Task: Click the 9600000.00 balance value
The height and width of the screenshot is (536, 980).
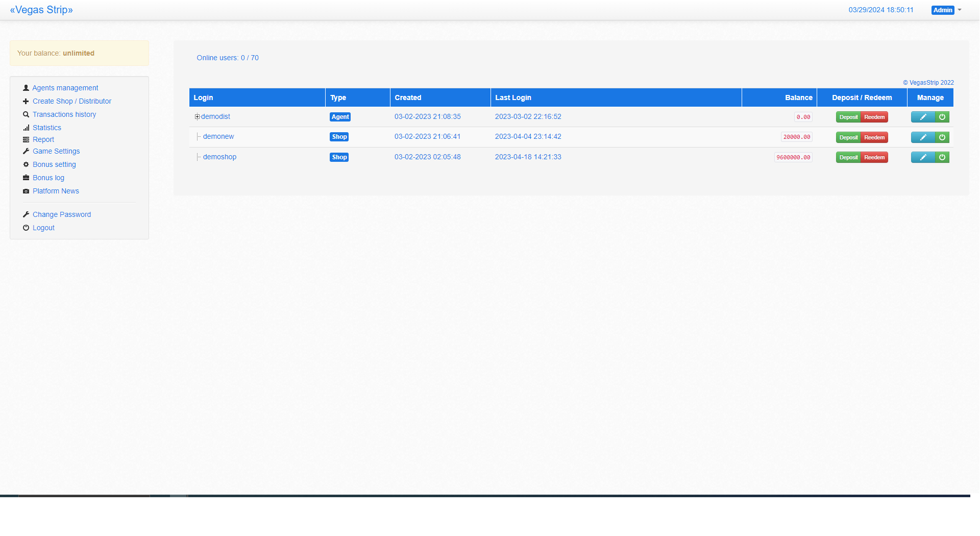Action: pyautogui.click(x=793, y=157)
